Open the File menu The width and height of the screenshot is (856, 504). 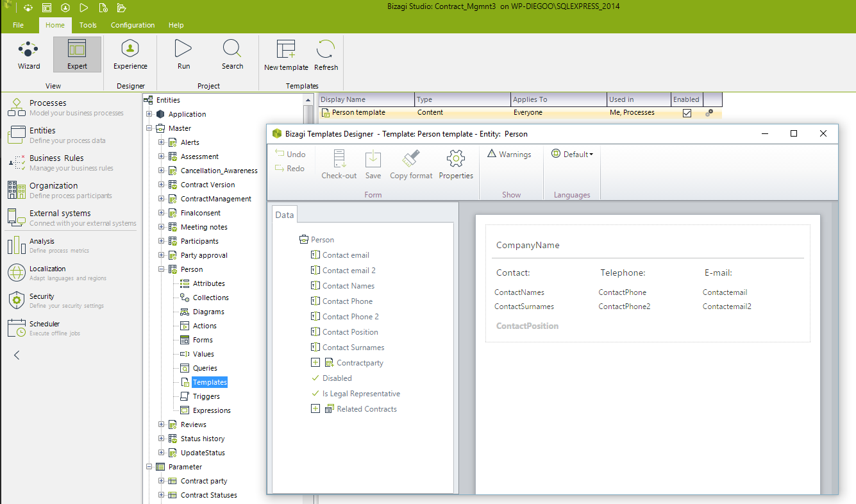click(18, 25)
